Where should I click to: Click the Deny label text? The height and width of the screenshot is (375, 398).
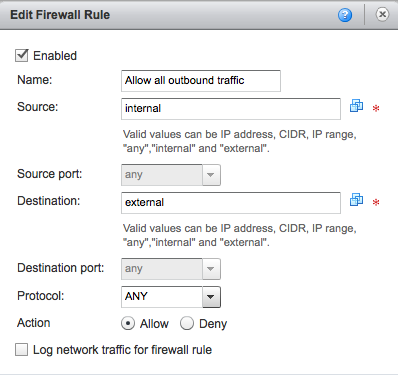point(213,324)
